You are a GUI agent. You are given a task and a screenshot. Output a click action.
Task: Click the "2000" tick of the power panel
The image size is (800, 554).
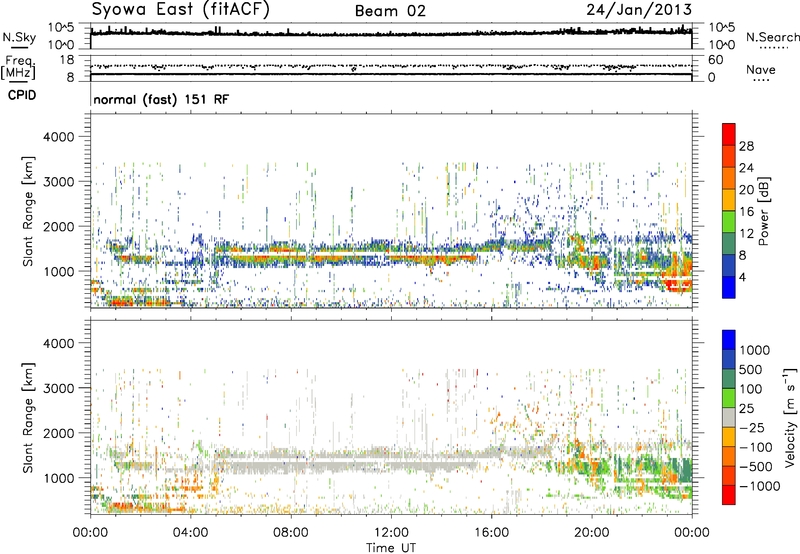(x=58, y=226)
